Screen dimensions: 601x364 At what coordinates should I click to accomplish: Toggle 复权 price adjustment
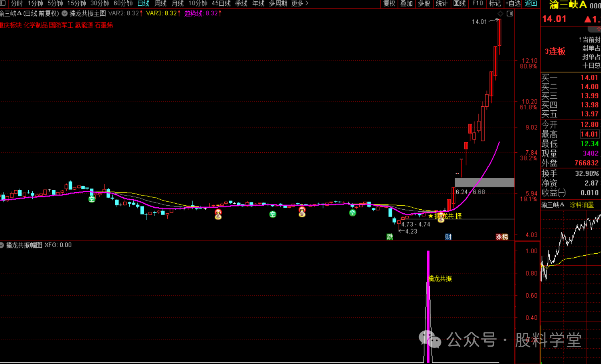(389, 4)
